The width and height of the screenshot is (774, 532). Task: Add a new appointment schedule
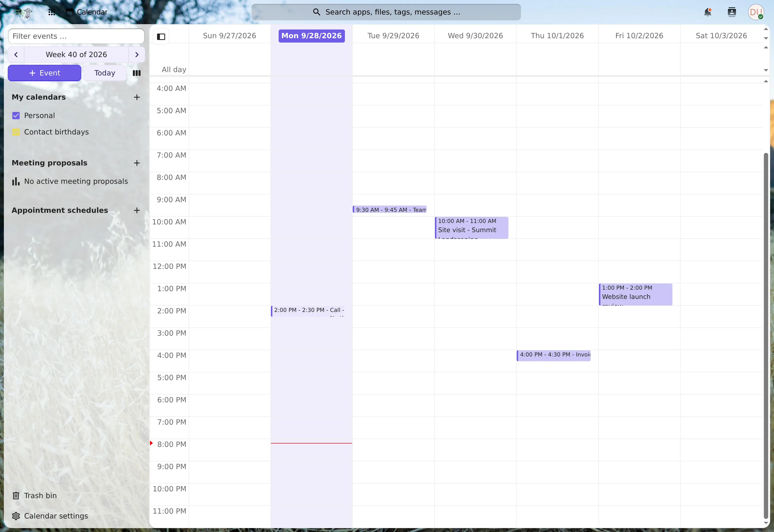coord(137,210)
